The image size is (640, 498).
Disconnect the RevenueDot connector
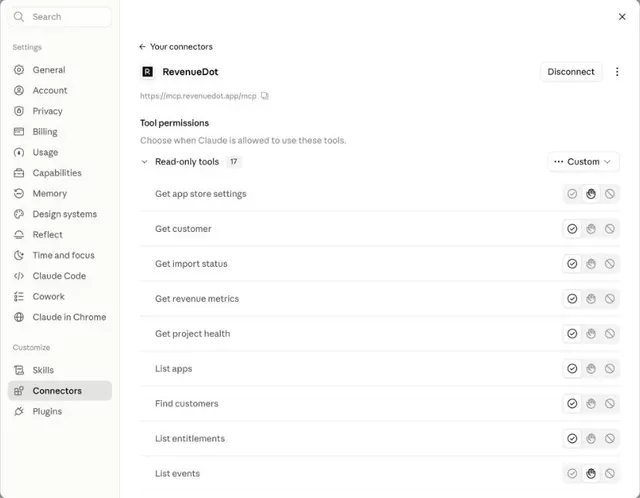571,72
